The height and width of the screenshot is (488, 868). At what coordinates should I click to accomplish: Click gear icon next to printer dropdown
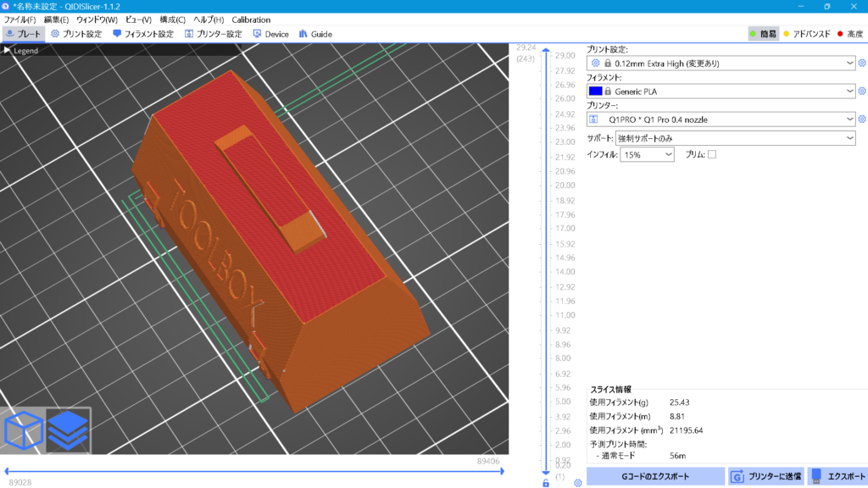pos(862,119)
